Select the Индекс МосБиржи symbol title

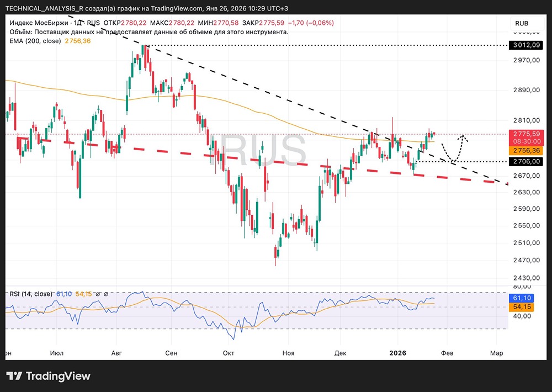coord(39,23)
